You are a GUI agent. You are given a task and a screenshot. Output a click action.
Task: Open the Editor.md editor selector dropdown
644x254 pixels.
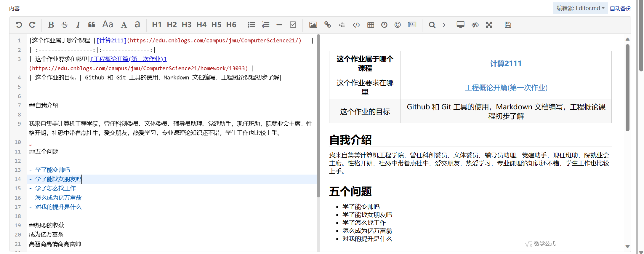pyautogui.click(x=580, y=8)
